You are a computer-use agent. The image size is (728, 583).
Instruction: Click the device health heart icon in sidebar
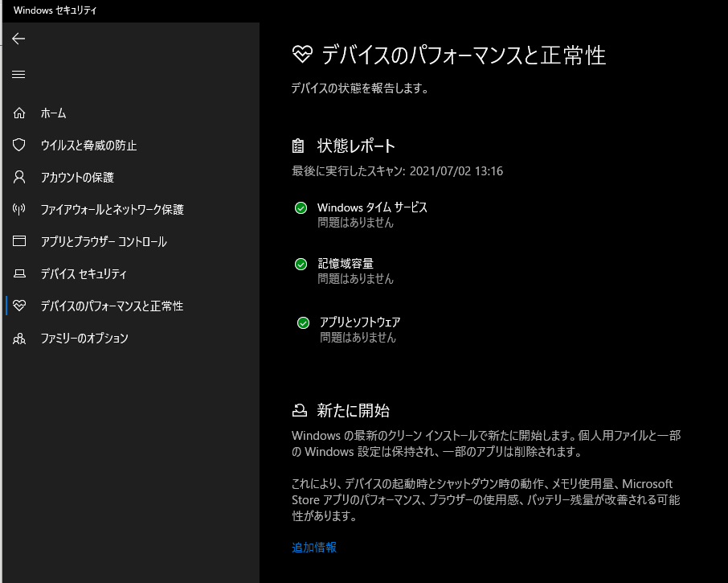[x=19, y=306]
